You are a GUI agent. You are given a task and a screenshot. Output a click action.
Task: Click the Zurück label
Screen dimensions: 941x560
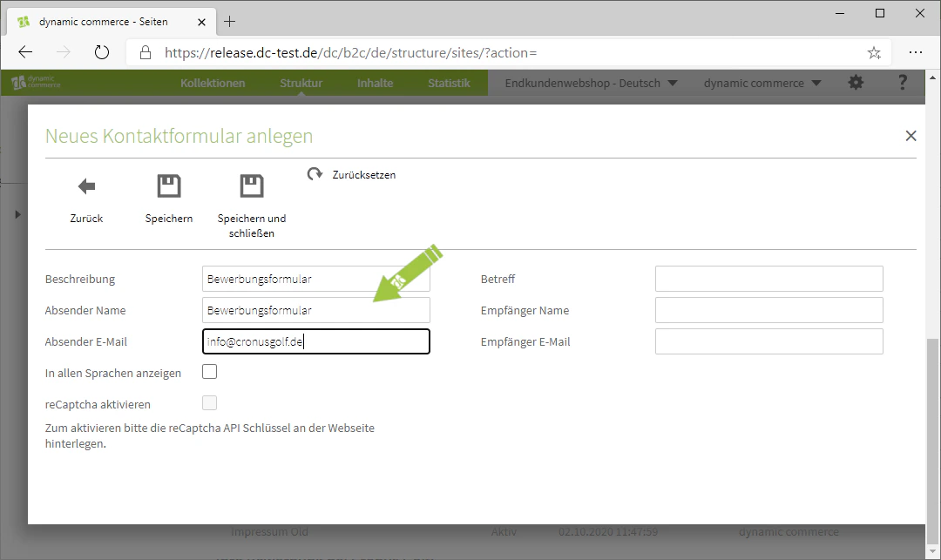click(86, 219)
